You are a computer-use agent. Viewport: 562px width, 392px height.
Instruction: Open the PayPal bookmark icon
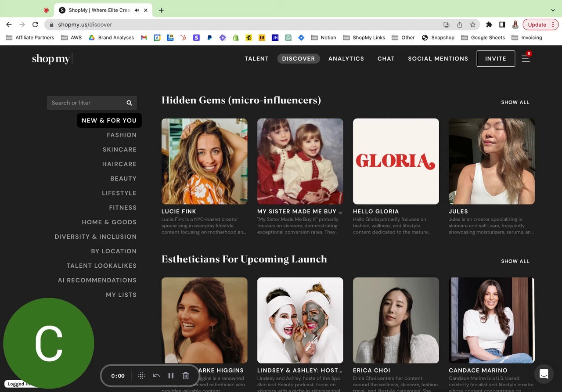coord(209,38)
